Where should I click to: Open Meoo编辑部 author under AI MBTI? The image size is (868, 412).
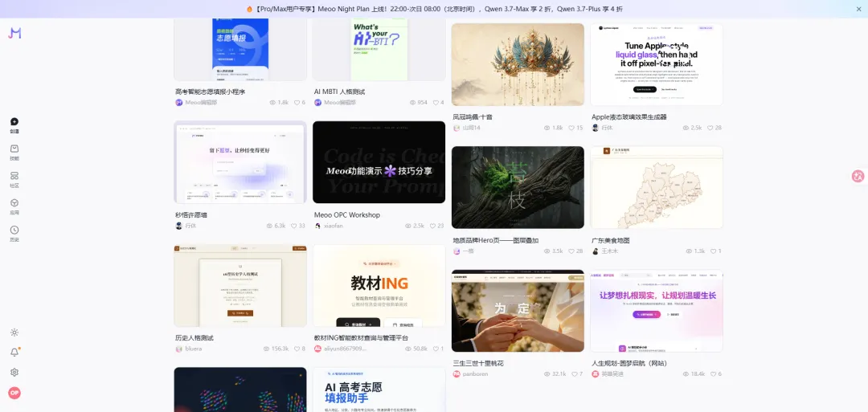pos(335,103)
